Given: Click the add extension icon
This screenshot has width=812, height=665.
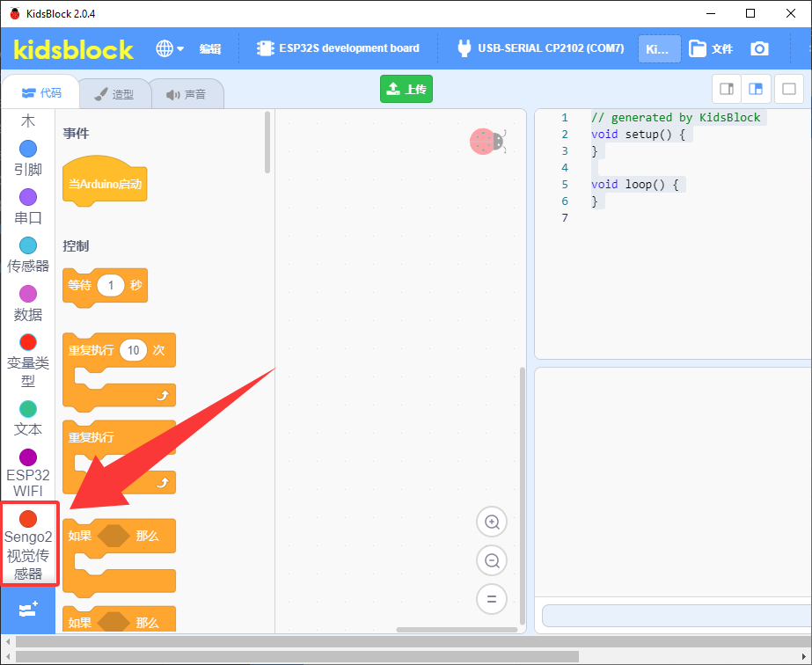Looking at the screenshot, I should point(28,610).
